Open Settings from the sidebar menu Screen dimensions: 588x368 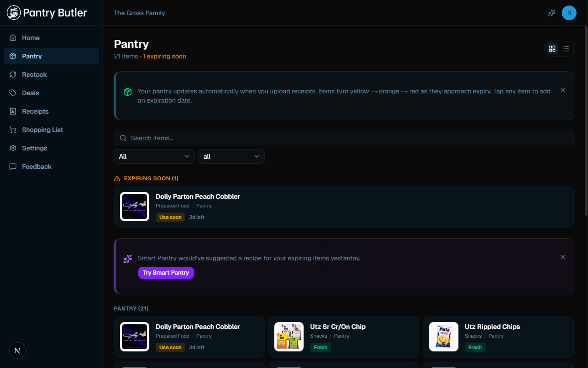[x=34, y=148]
